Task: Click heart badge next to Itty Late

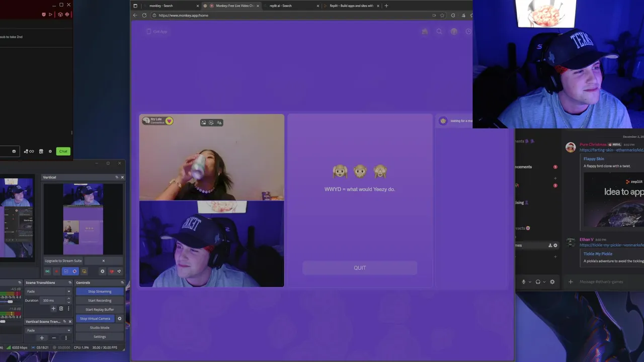Action: pos(169,121)
